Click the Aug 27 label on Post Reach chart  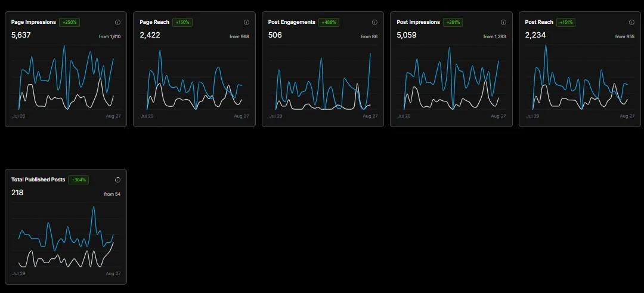point(627,116)
